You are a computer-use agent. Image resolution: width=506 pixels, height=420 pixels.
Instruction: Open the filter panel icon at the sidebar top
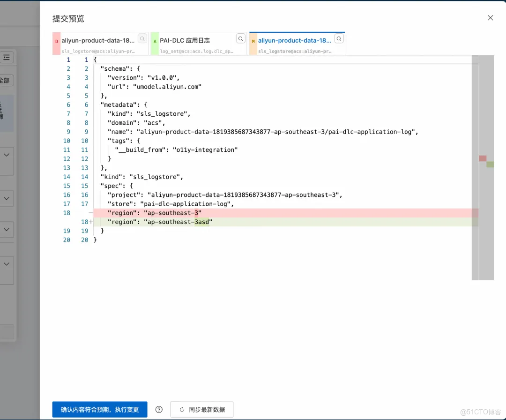[x=7, y=57]
